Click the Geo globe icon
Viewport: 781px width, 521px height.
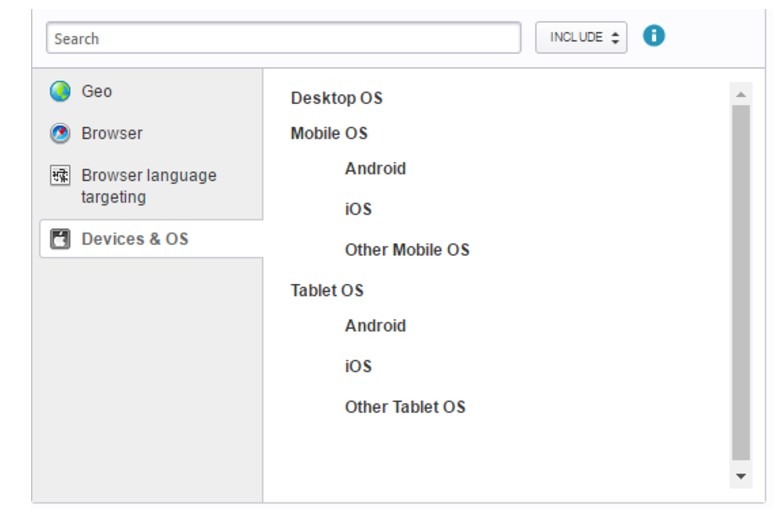tap(60, 92)
